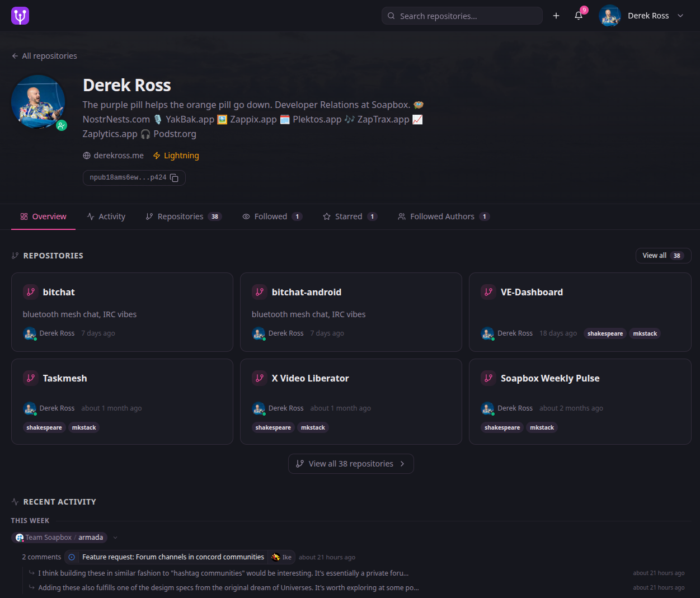Open the VE-Dashboard repository title
700x598 pixels.
coord(532,292)
